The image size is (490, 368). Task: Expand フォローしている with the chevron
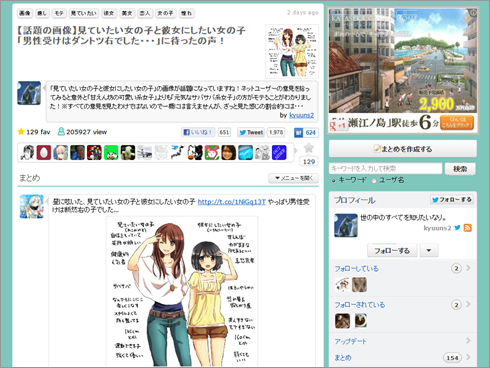468,268
